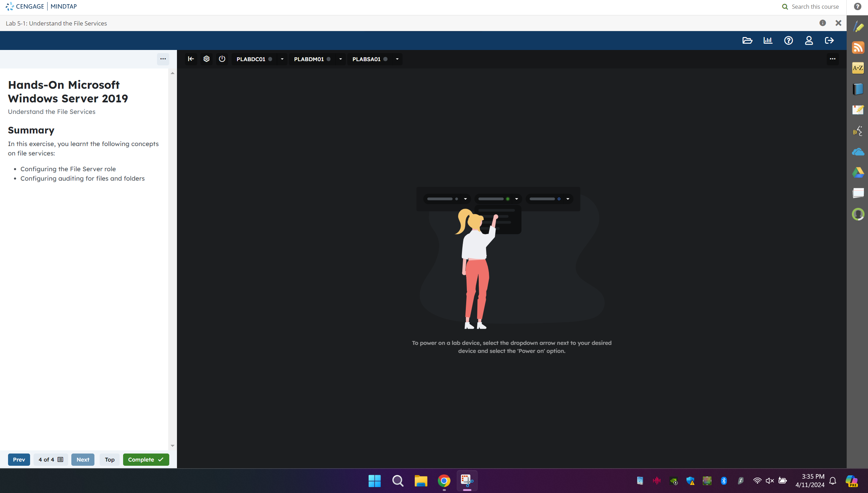The width and height of the screenshot is (868, 493).
Task: Close the lab with the X icon
Action: tap(838, 23)
